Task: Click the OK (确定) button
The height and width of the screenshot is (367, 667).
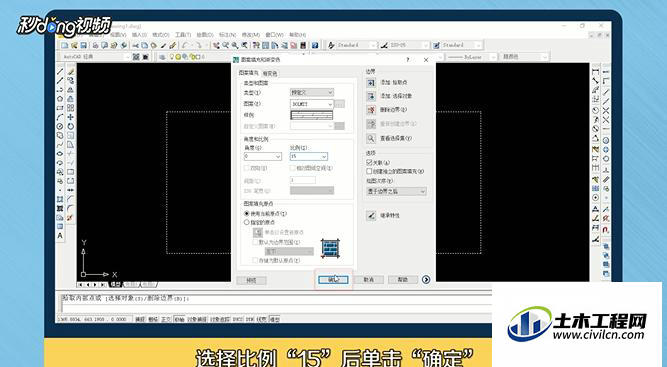Action: click(333, 279)
